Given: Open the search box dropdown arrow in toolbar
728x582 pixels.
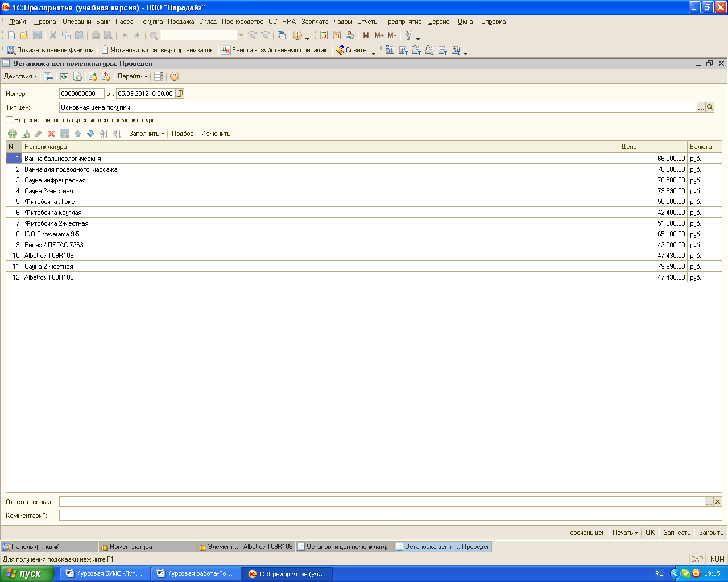Looking at the screenshot, I should (241, 35).
